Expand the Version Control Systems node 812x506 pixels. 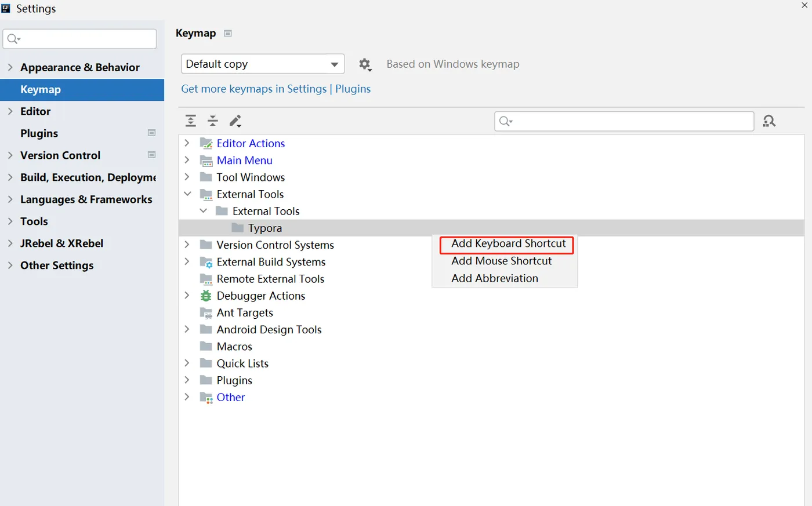pyautogui.click(x=187, y=245)
